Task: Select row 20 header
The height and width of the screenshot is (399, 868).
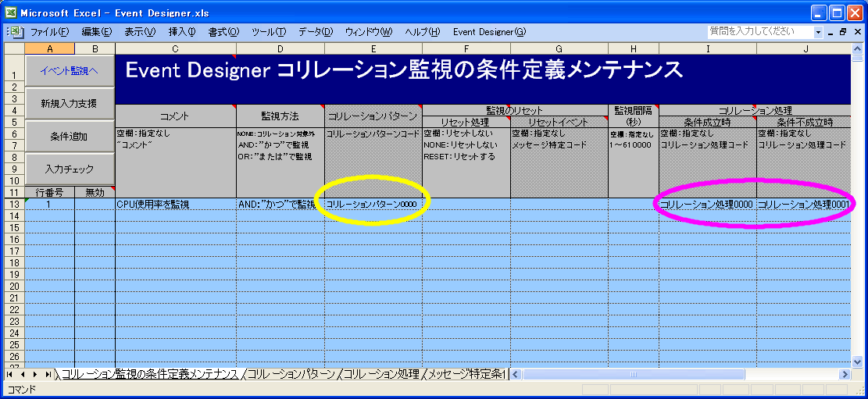Action: coord(15,286)
